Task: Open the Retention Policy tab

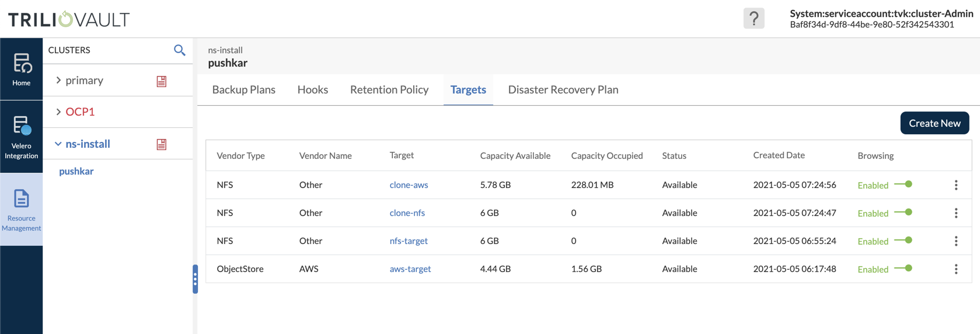Action: (389, 90)
